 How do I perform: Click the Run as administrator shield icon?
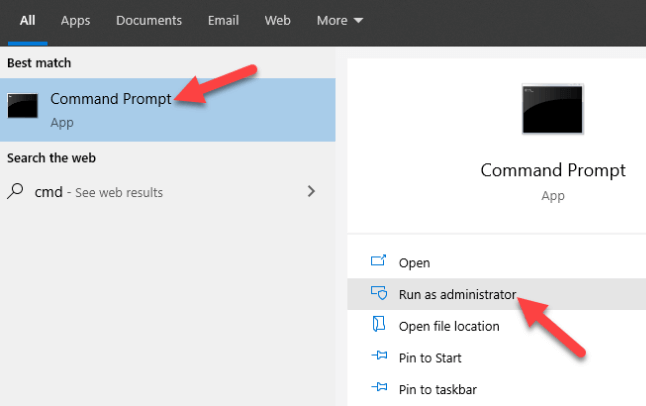point(378,294)
